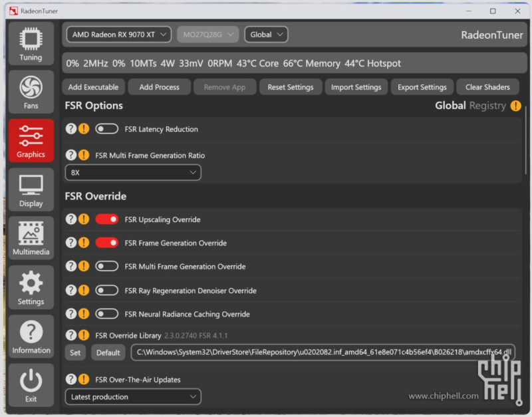The height and width of the screenshot is (417, 532).
Task: Expand the Global profile dropdown
Action: tap(266, 35)
